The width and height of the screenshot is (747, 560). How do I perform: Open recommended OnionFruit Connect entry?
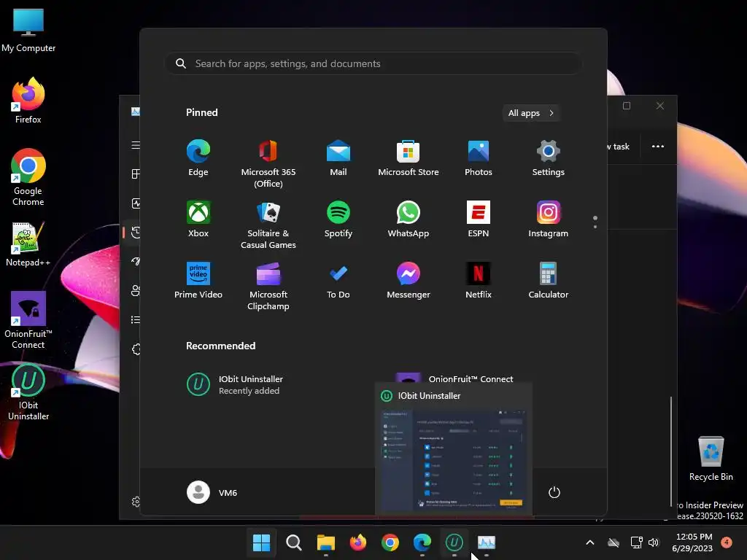click(x=471, y=378)
